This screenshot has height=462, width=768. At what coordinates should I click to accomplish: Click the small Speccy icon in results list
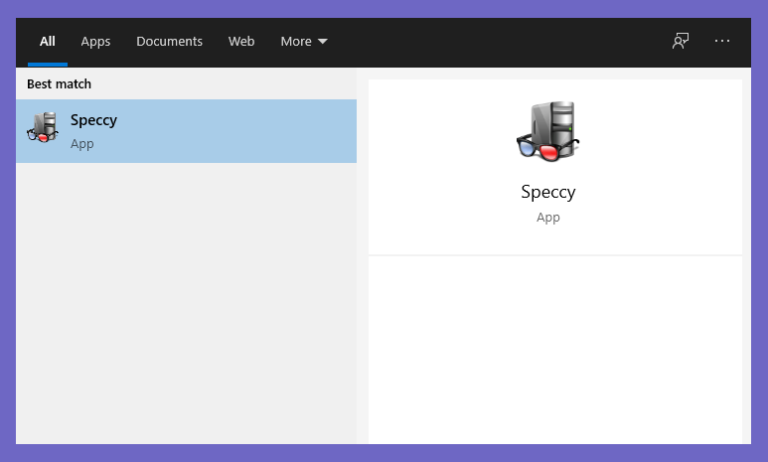click(43, 127)
